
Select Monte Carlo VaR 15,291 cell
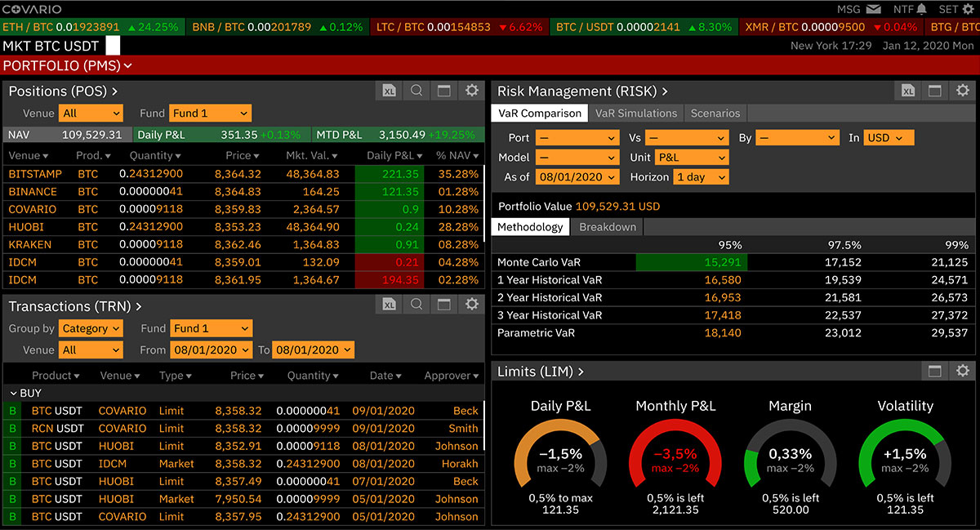691,262
